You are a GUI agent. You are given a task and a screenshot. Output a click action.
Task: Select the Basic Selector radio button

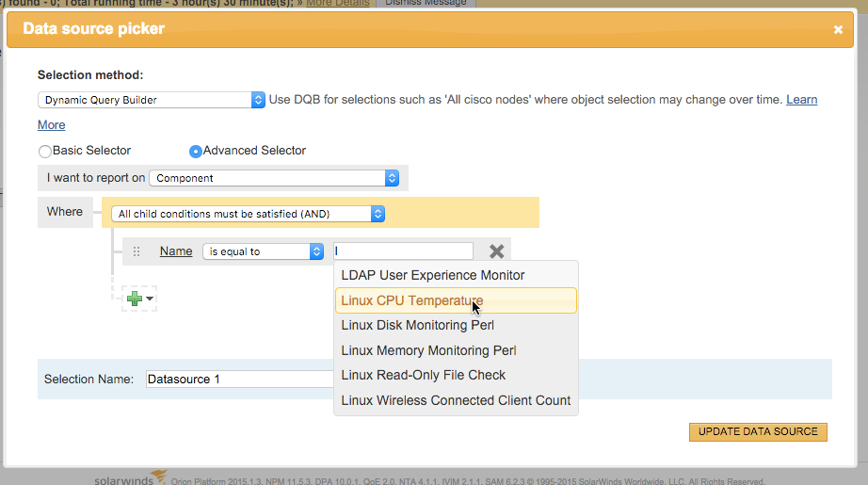45,151
